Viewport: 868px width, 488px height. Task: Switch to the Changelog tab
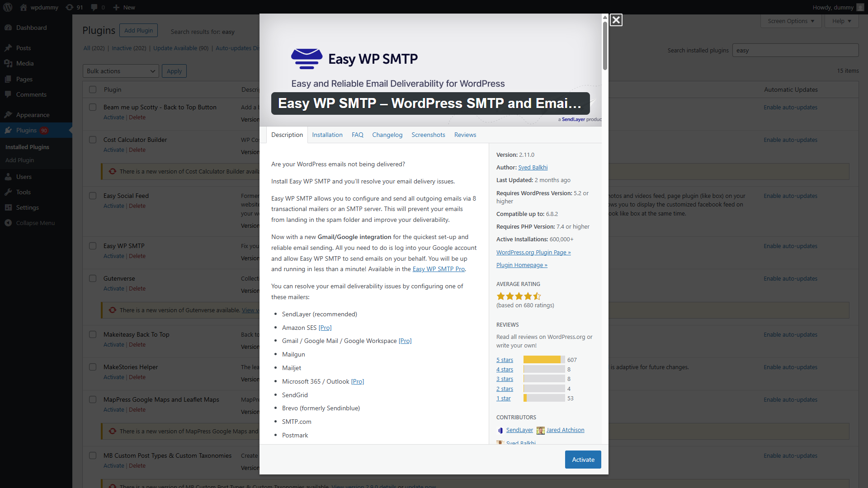click(x=387, y=135)
